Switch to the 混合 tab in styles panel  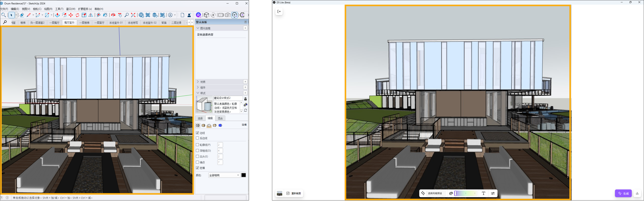pos(220,118)
